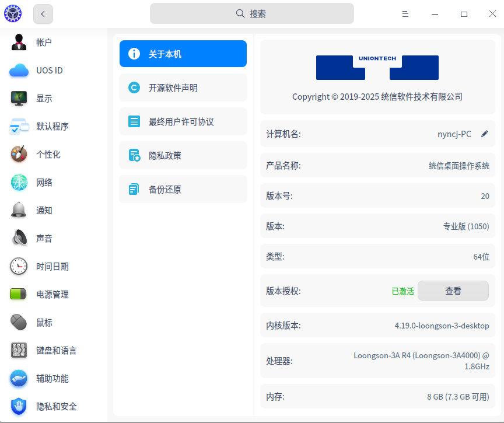Screen dimensions: 504x423
Task: Open 默认程序 default programs icon
Action: tap(19, 127)
